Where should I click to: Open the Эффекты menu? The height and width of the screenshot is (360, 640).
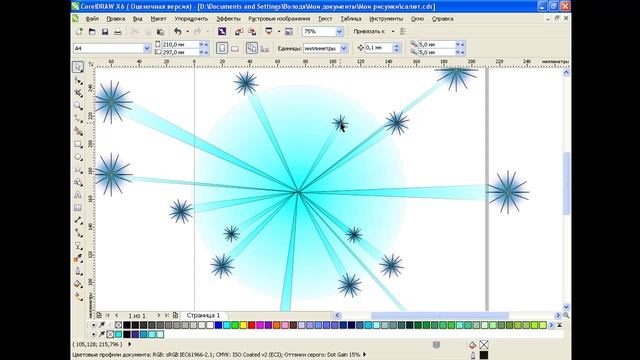click(x=228, y=19)
